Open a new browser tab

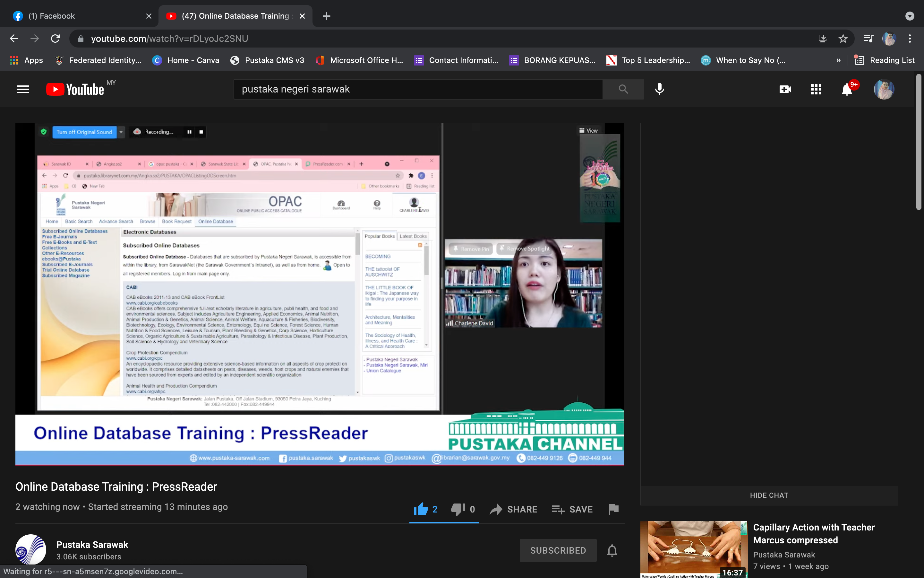point(327,16)
